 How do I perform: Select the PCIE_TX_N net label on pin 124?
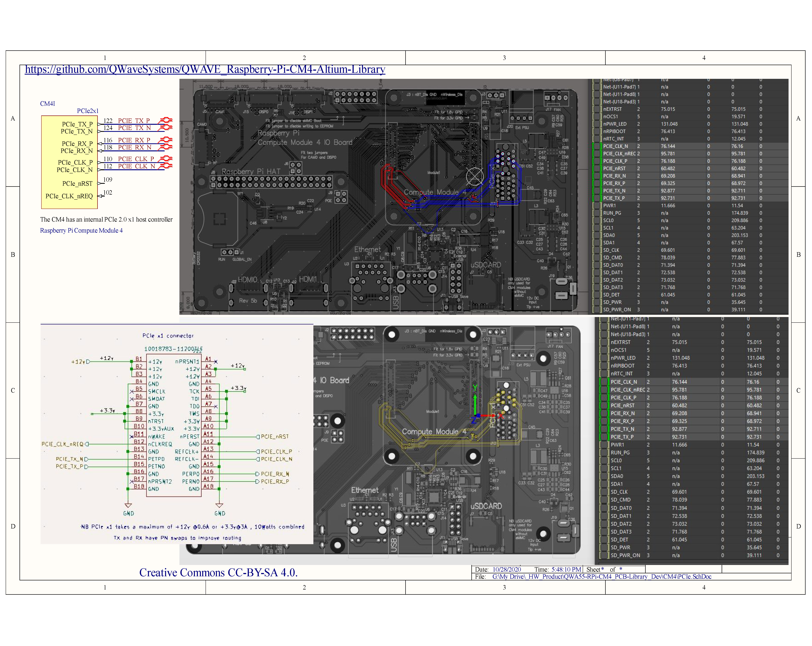click(134, 128)
